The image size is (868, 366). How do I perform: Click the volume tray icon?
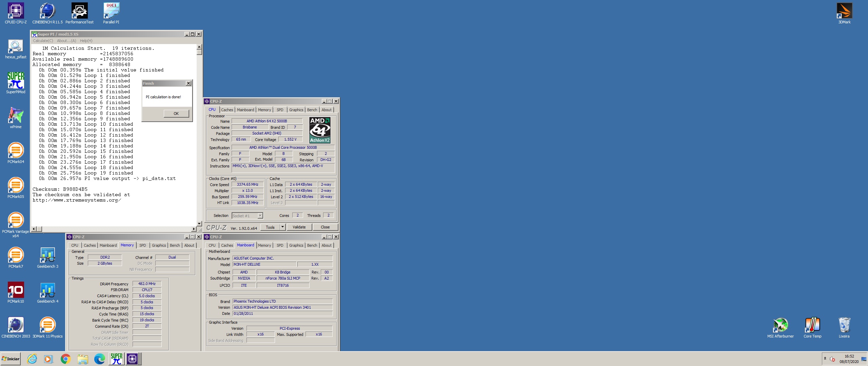[832, 359]
